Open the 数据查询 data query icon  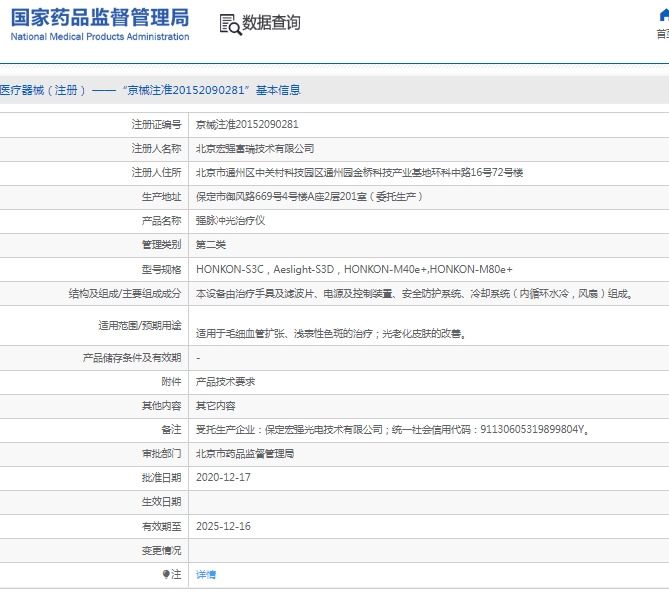pos(230,24)
